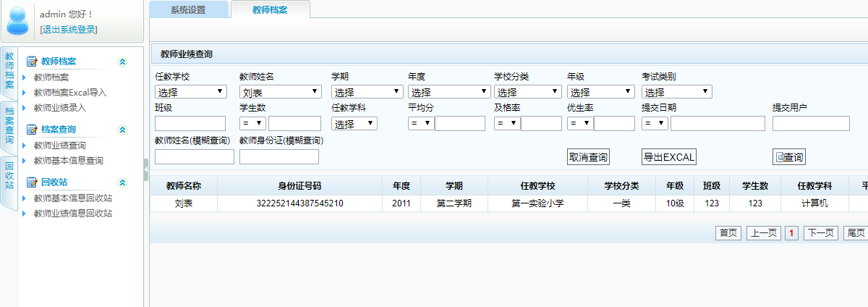The width and height of the screenshot is (868, 307).
Task: Click the 档案查询 section notepad icon
Action: pos(31,130)
